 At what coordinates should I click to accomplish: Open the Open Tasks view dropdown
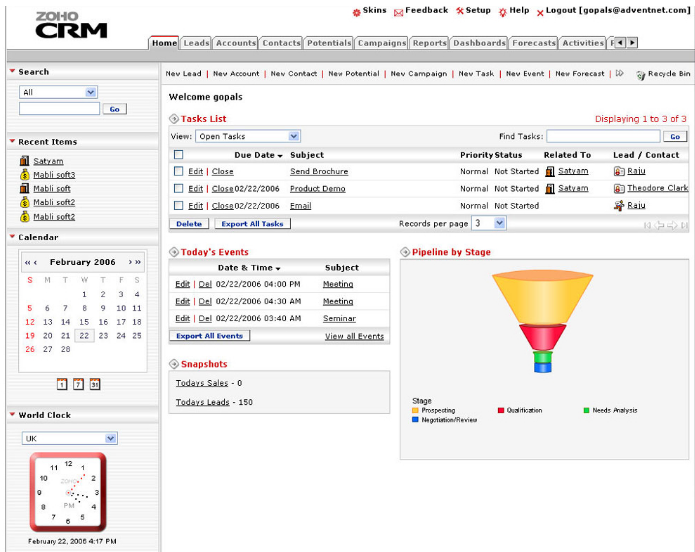(247, 136)
